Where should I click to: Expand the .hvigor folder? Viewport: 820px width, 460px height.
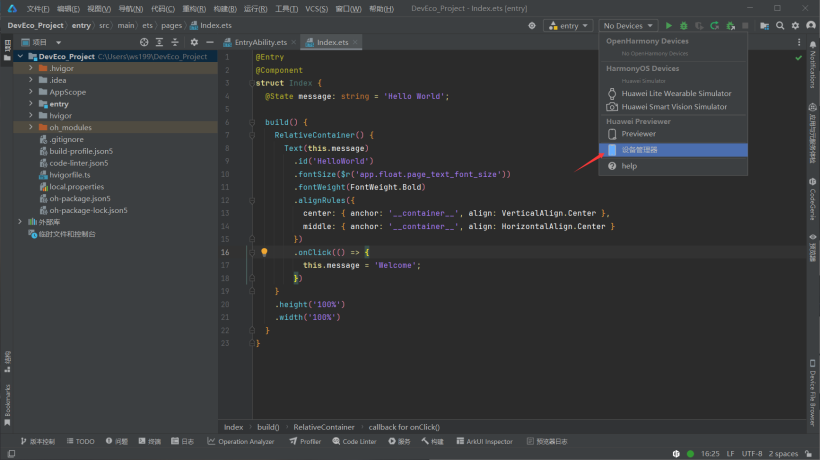click(x=31, y=68)
